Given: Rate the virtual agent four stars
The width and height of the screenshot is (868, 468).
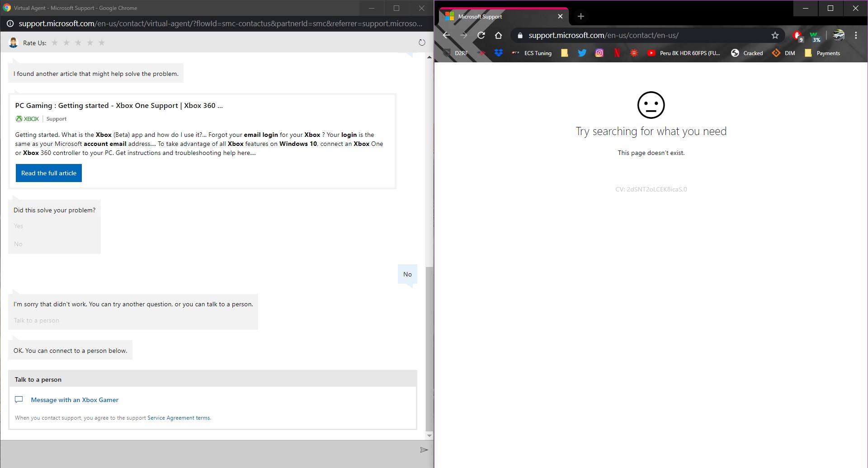Looking at the screenshot, I should 90,43.
